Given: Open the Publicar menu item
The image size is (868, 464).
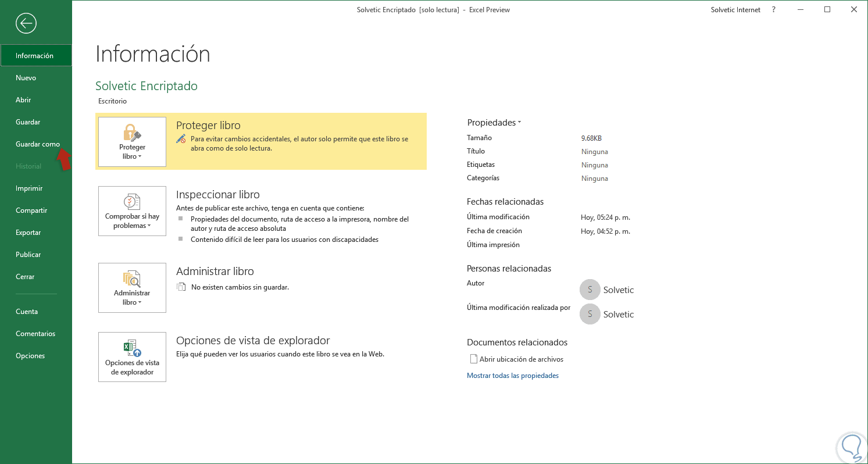Looking at the screenshot, I should [36, 255].
